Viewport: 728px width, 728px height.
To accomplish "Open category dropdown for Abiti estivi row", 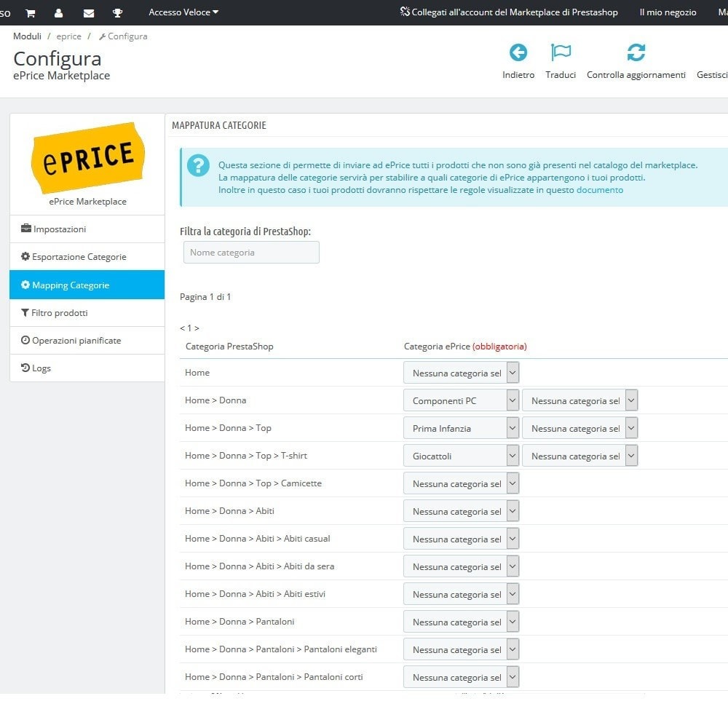I will pos(461,594).
